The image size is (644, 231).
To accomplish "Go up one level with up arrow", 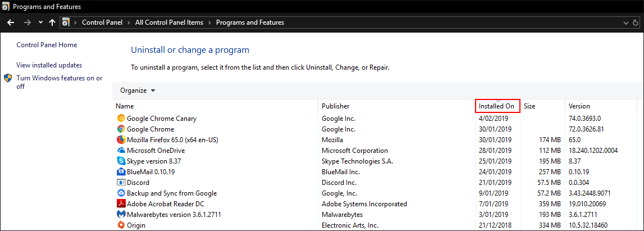I will pos(52,22).
